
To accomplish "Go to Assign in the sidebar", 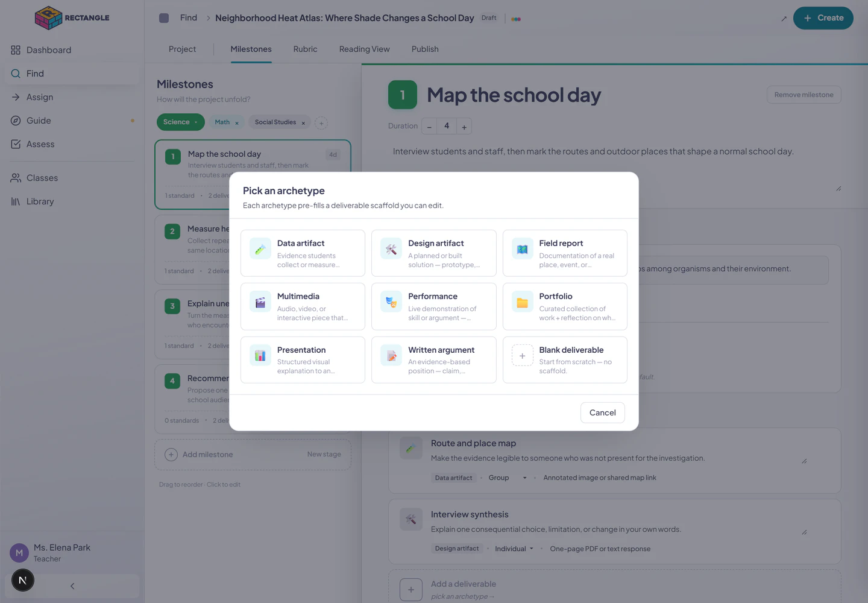I will 72,97.
